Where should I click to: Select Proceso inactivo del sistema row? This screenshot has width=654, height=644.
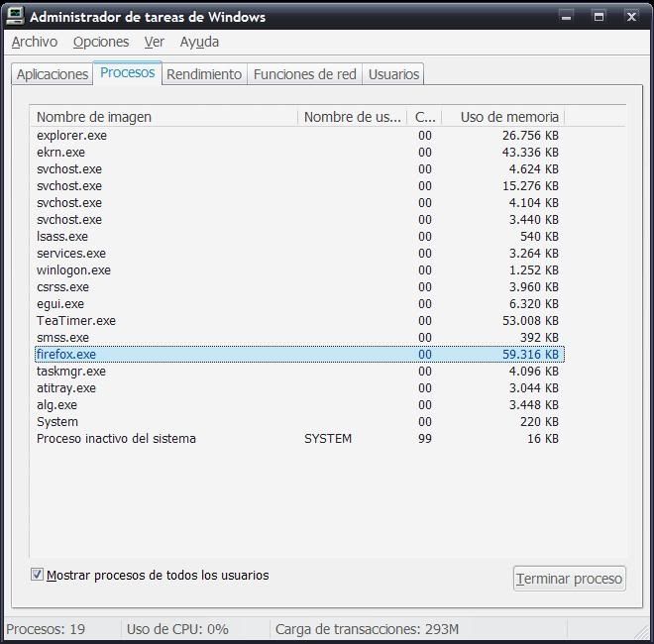(x=299, y=438)
